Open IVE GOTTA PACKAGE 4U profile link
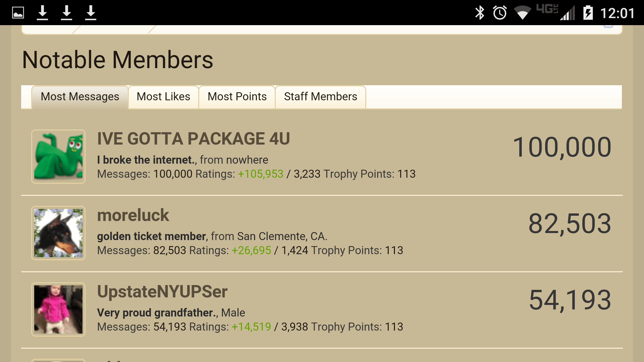Viewport: 644px width, 362px height. [x=193, y=139]
